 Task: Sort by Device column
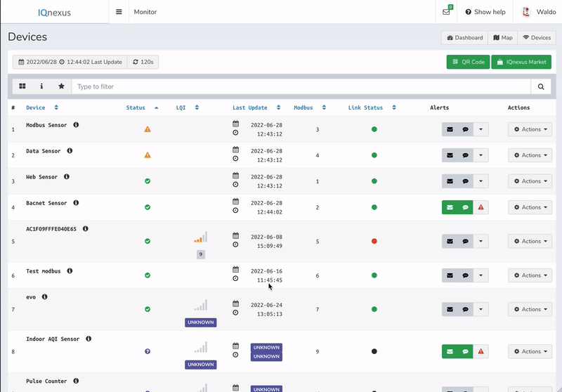tap(42, 107)
